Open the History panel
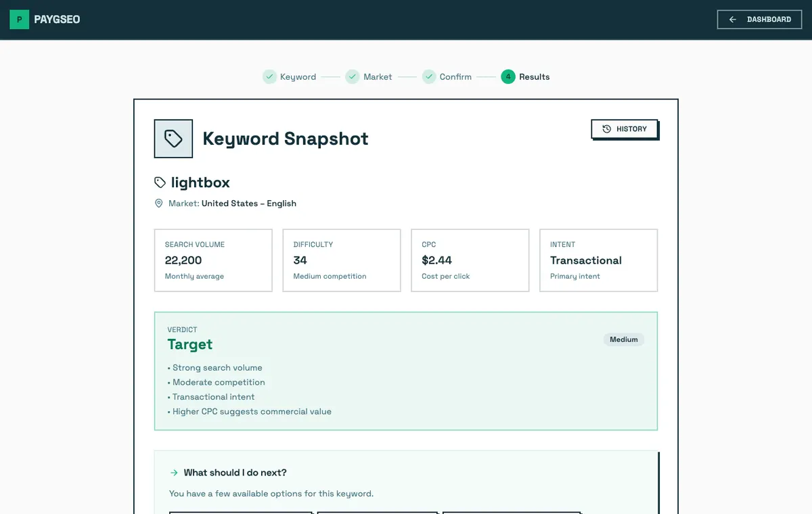Viewport: 812px width, 514px height. tap(624, 128)
